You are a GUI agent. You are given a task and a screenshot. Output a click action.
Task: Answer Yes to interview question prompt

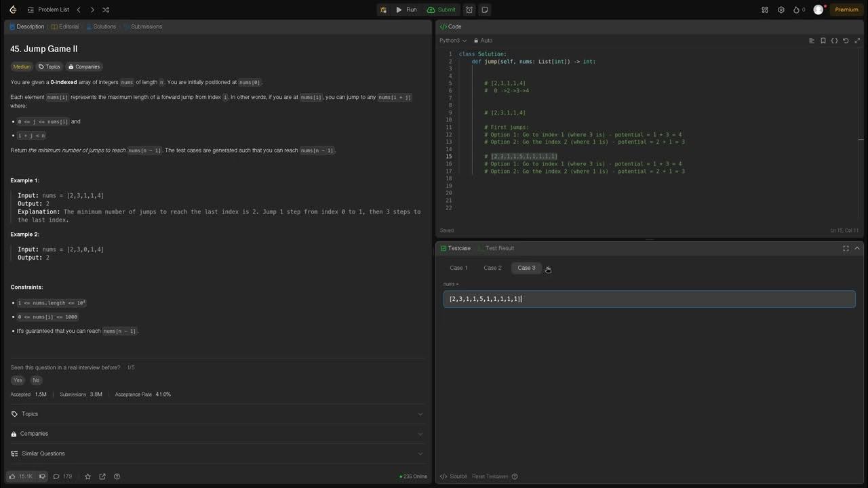point(18,380)
